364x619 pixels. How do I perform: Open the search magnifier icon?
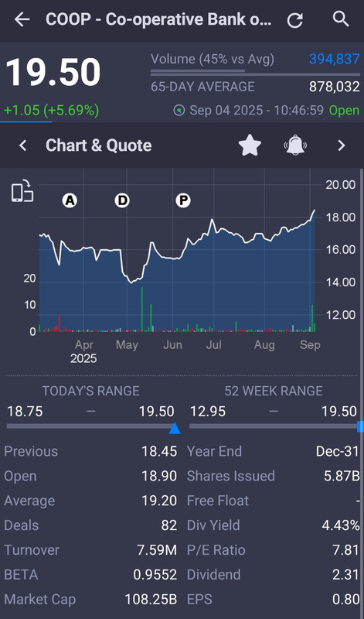click(341, 19)
